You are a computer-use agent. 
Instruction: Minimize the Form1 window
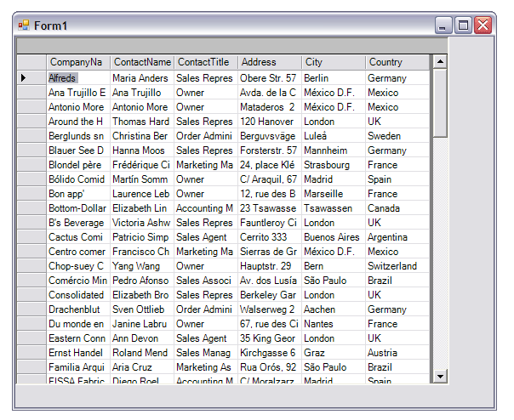(x=443, y=26)
